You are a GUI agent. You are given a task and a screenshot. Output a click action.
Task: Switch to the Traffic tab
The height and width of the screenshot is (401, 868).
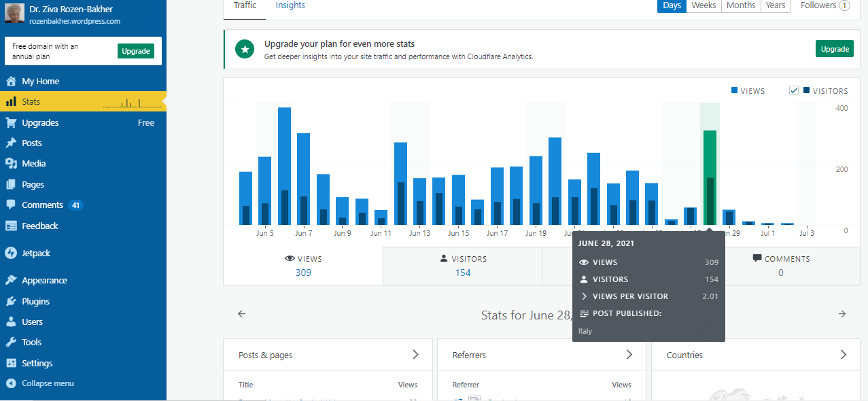[245, 5]
